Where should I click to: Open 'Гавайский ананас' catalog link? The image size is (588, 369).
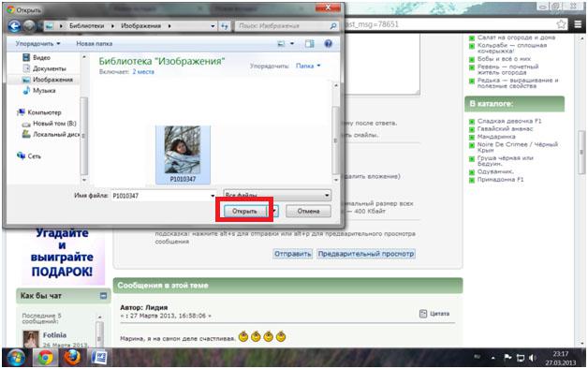[x=505, y=129]
